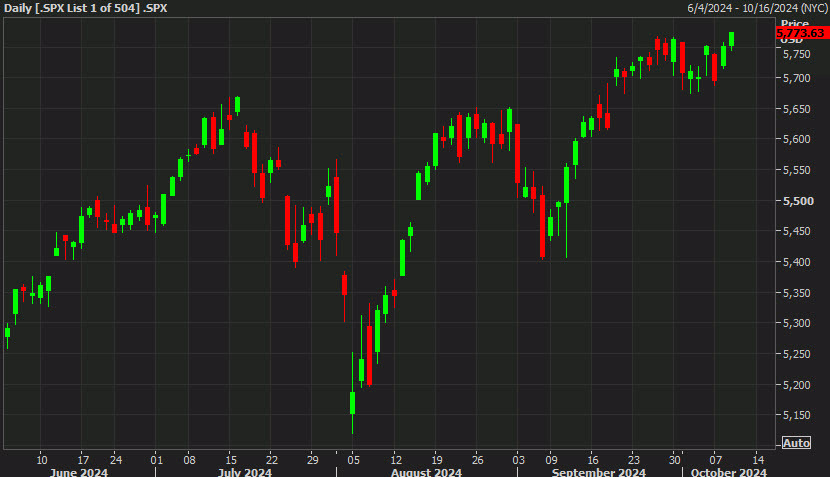Screen dimensions: 830x477
Task: Click the 5,150 price axis label
Action: [797, 415]
